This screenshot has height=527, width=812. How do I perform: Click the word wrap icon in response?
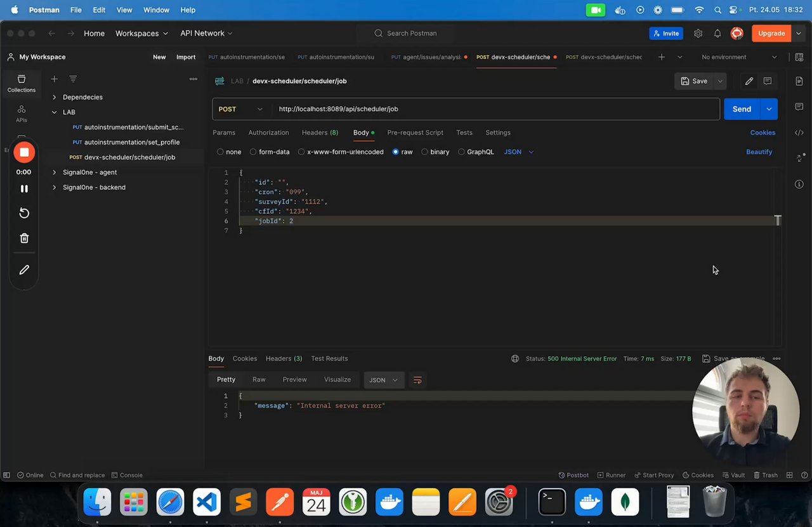pos(417,380)
